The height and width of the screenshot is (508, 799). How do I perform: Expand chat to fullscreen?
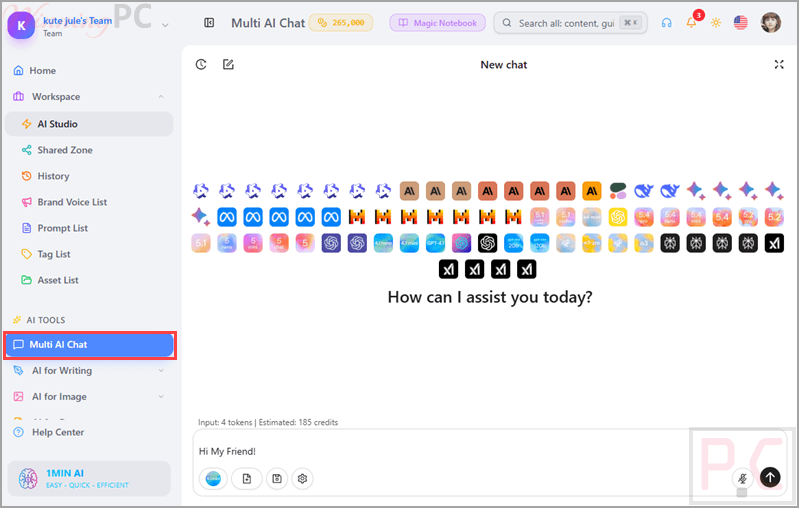(x=779, y=64)
